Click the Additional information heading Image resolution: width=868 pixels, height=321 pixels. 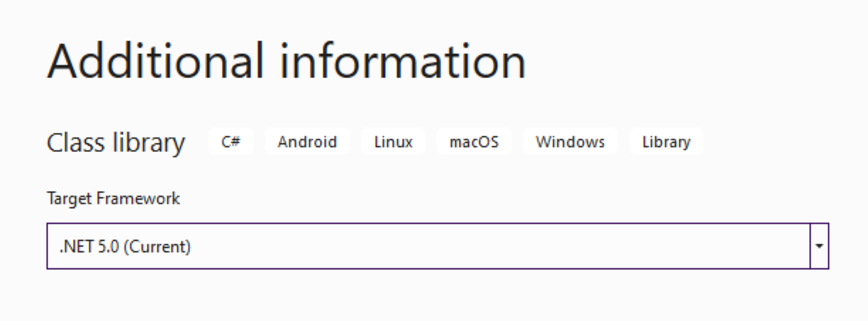286,61
